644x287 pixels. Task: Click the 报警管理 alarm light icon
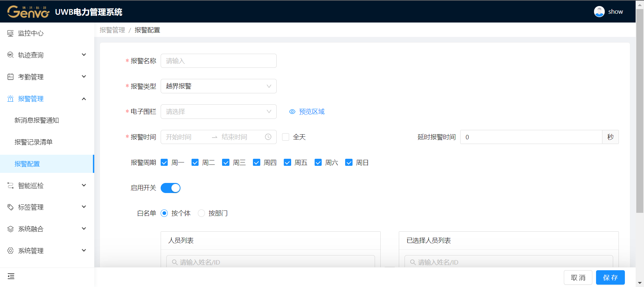[x=10, y=99]
